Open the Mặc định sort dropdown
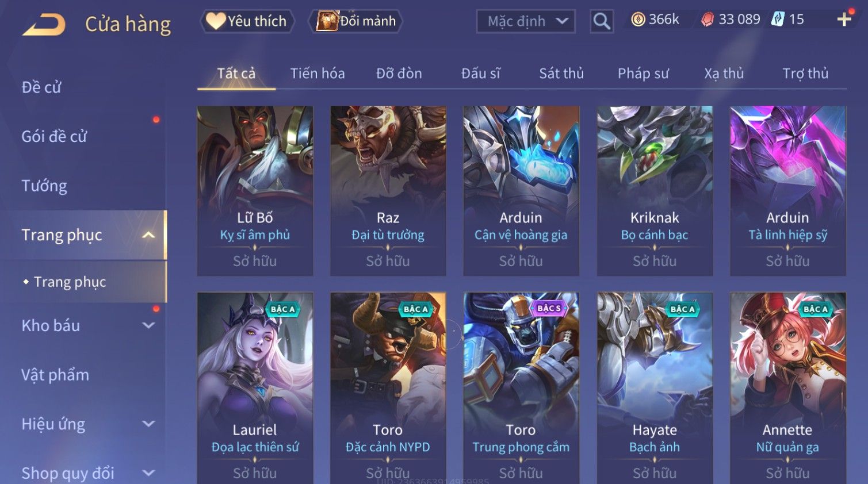 pyautogui.click(x=526, y=21)
